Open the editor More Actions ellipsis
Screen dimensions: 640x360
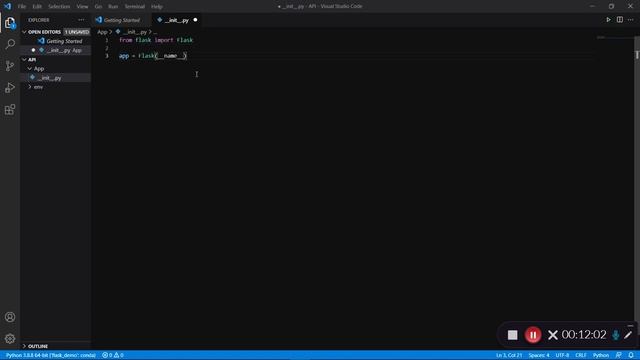pos(631,20)
